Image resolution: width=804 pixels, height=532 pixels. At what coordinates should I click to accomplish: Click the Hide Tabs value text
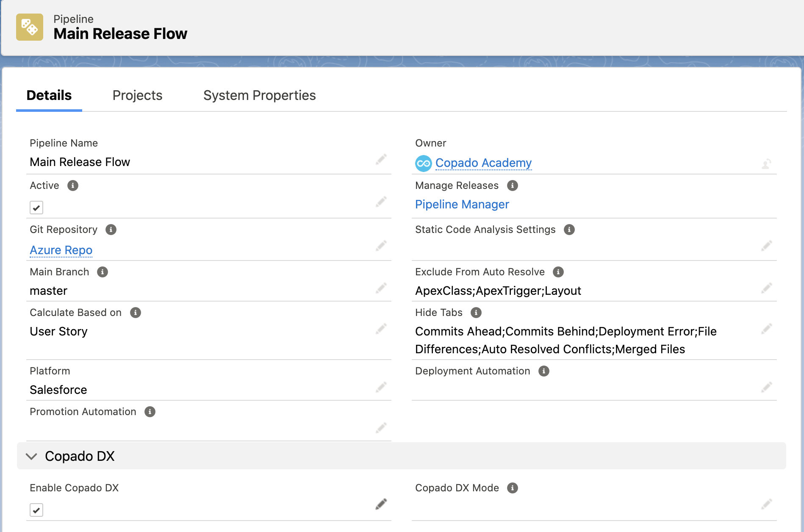pos(566,340)
